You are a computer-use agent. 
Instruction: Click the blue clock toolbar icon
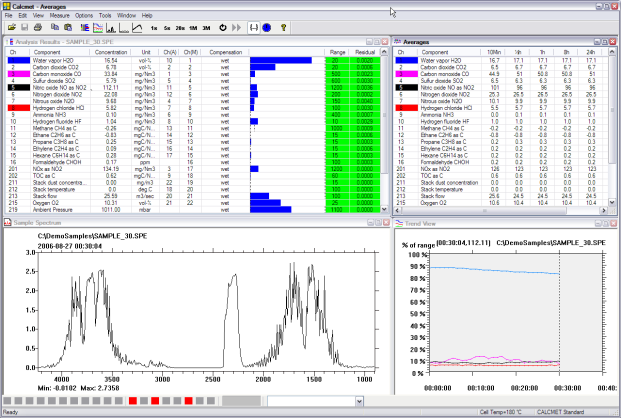[x=267, y=27]
